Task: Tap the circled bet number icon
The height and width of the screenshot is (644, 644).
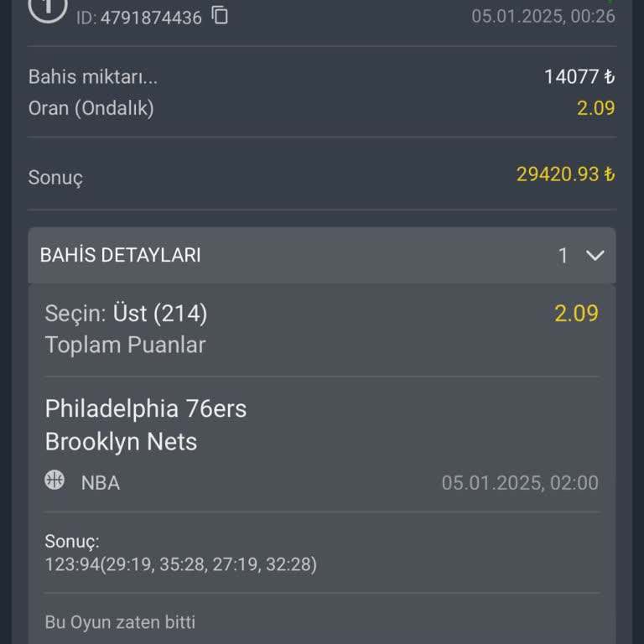Action: [x=47, y=8]
